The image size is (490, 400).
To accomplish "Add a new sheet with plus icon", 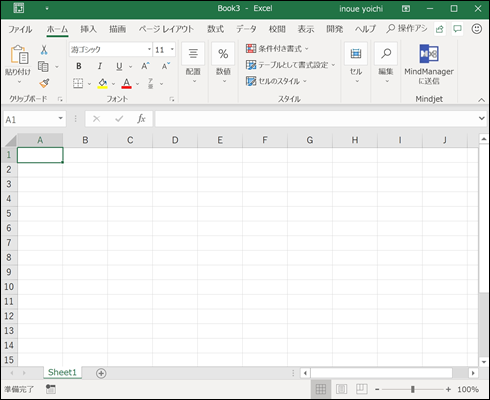I will tap(101, 373).
